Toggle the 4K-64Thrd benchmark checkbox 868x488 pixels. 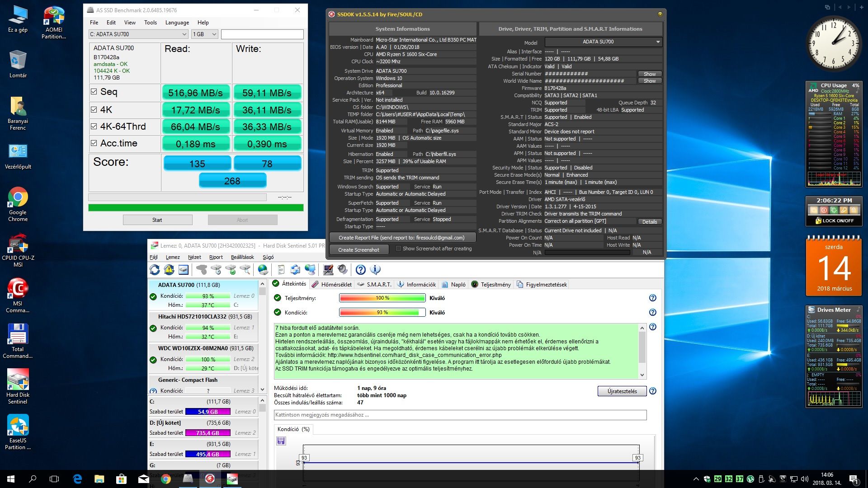point(94,127)
